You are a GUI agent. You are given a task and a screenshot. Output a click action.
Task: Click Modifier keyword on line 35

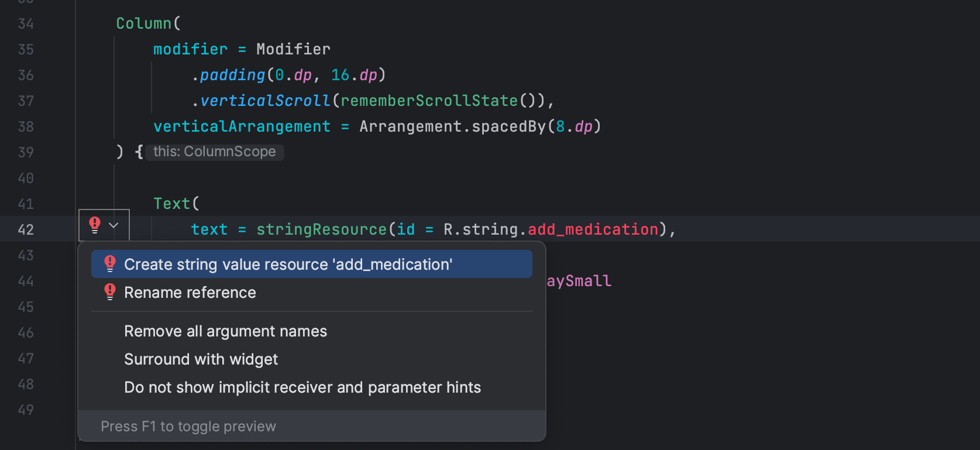coord(293,49)
